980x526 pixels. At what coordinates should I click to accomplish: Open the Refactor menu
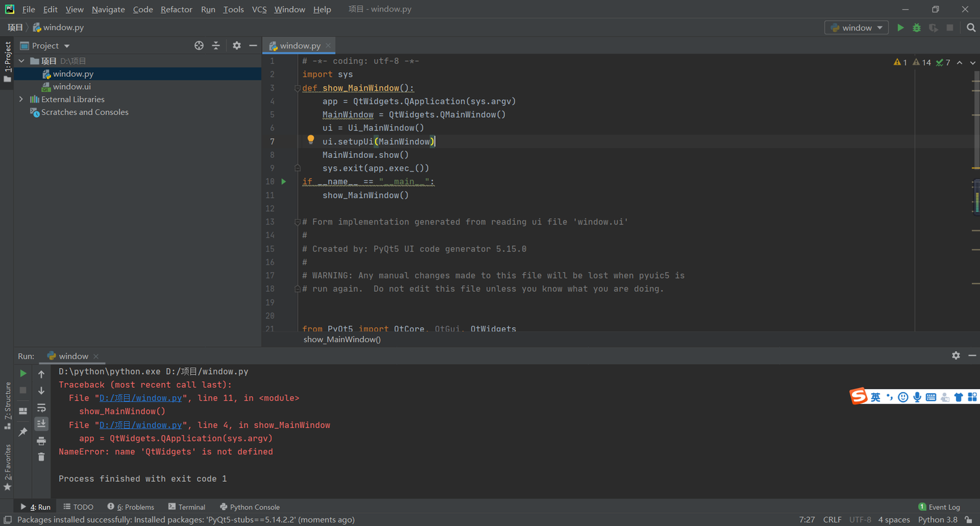(176, 10)
